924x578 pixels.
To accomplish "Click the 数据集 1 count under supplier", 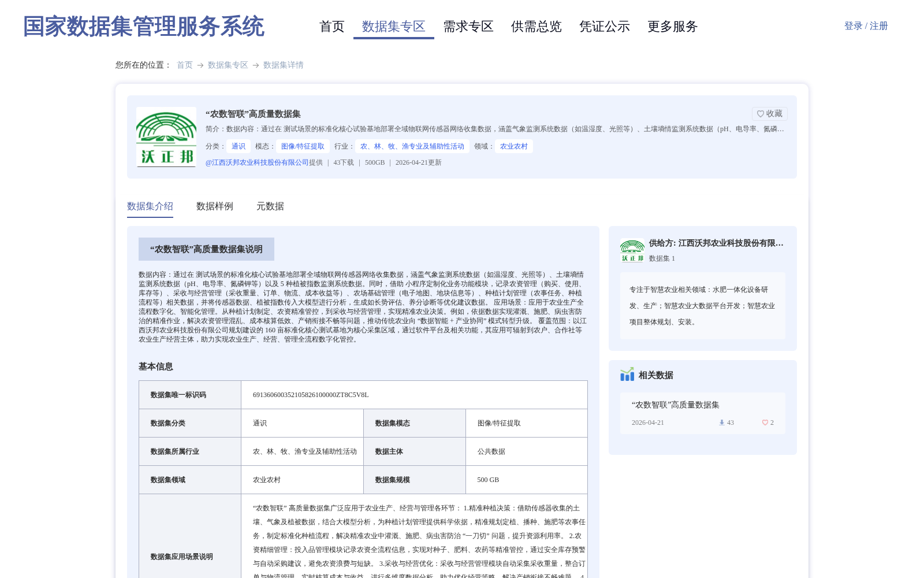I will click(x=662, y=258).
